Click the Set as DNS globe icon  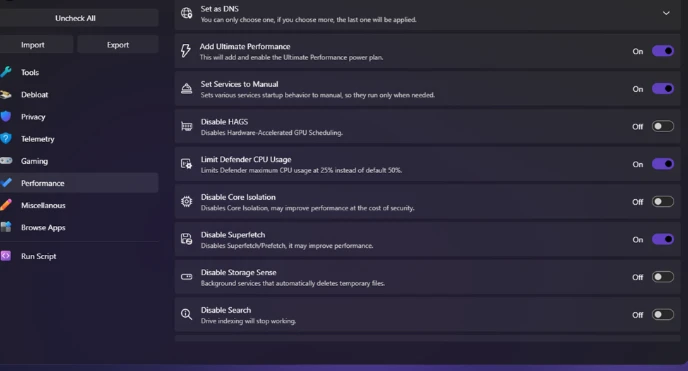(186, 13)
